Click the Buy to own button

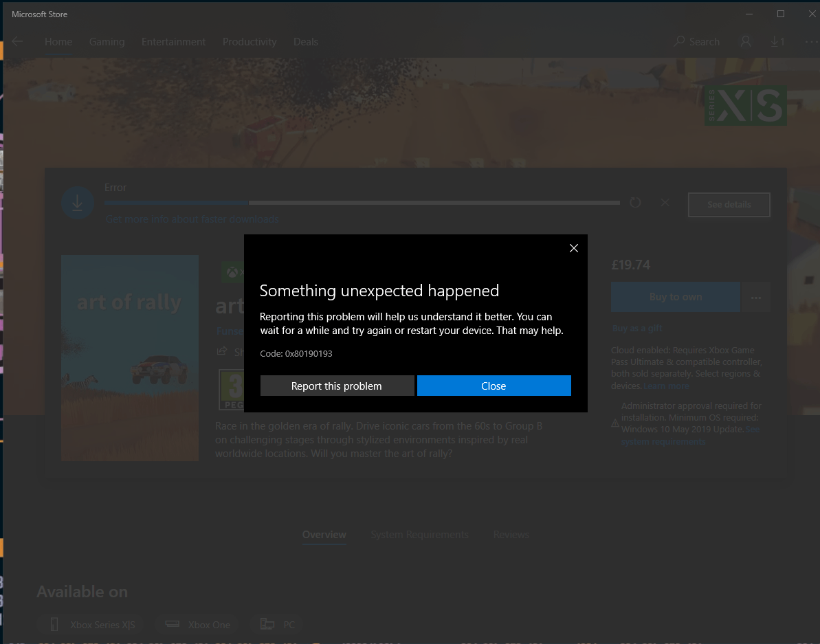[x=676, y=297]
